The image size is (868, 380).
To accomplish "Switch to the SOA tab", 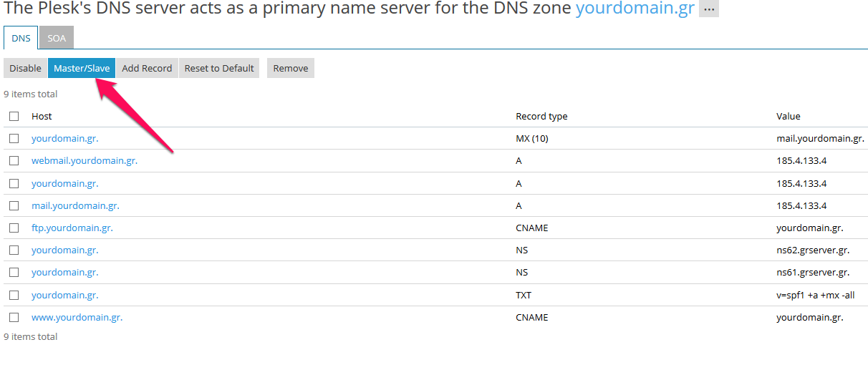I will pos(57,38).
